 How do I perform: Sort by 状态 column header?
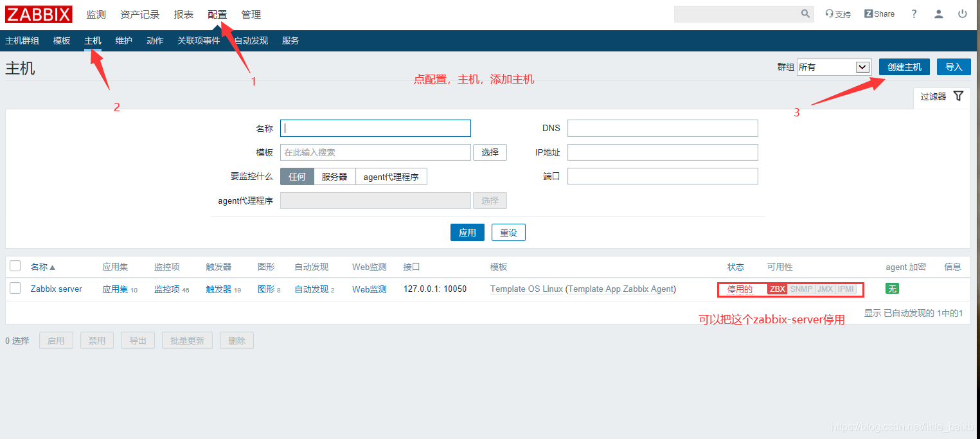tap(736, 267)
